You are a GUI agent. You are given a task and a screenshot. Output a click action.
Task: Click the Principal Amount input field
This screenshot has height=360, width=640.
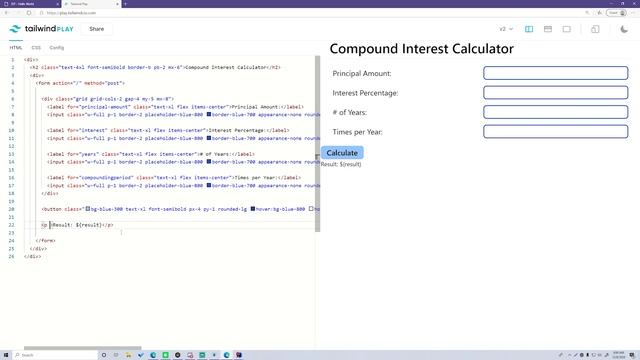(x=556, y=73)
